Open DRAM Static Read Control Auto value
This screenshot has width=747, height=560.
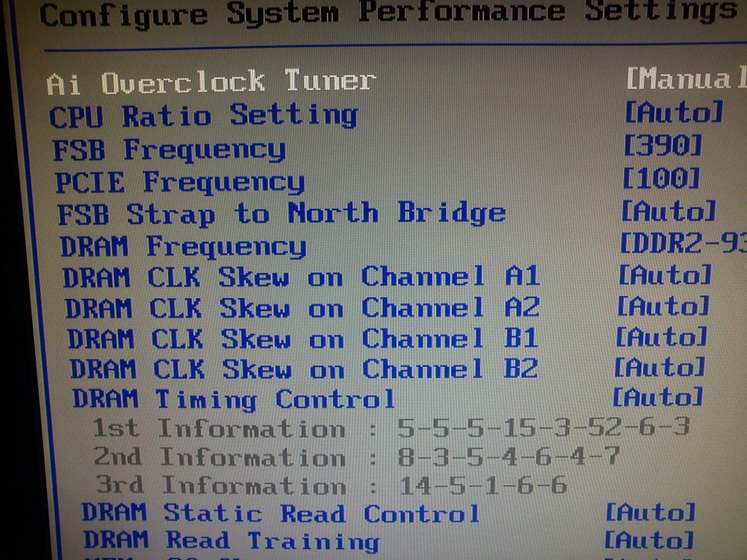[x=650, y=512]
